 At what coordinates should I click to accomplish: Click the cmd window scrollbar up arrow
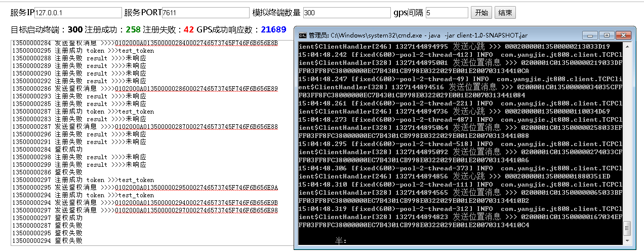(628, 47)
